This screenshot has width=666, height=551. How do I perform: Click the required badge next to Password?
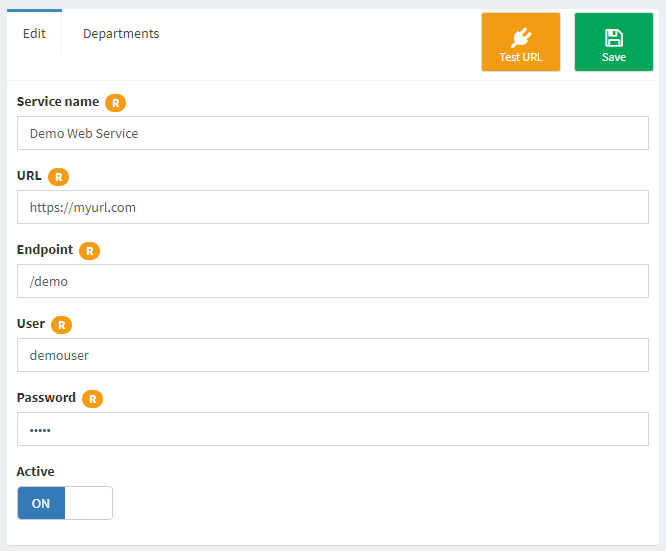tap(93, 398)
